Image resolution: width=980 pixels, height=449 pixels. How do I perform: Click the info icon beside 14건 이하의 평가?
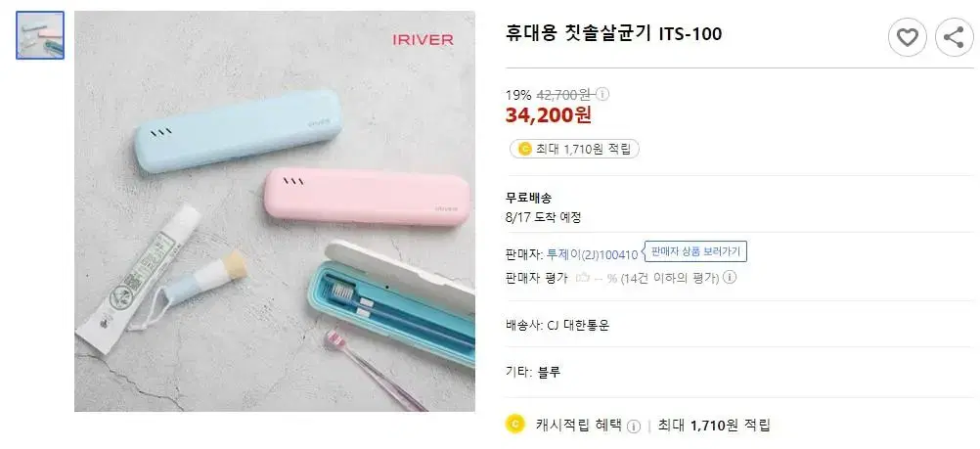(x=730, y=277)
